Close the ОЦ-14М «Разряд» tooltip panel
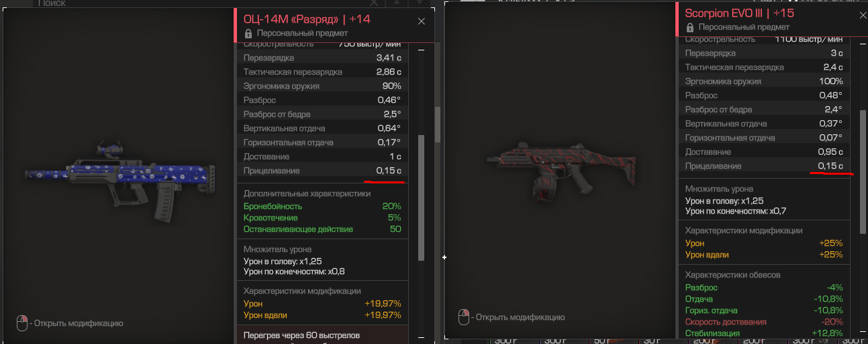The width and height of the screenshot is (868, 344). pyautogui.click(x=422, y=21)
